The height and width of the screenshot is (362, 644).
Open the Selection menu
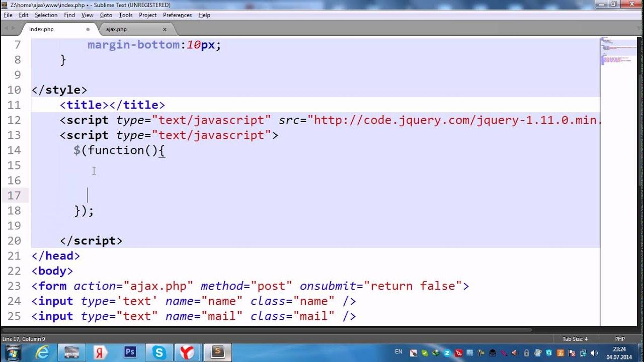pyautogui.click(x=46, y=15)
